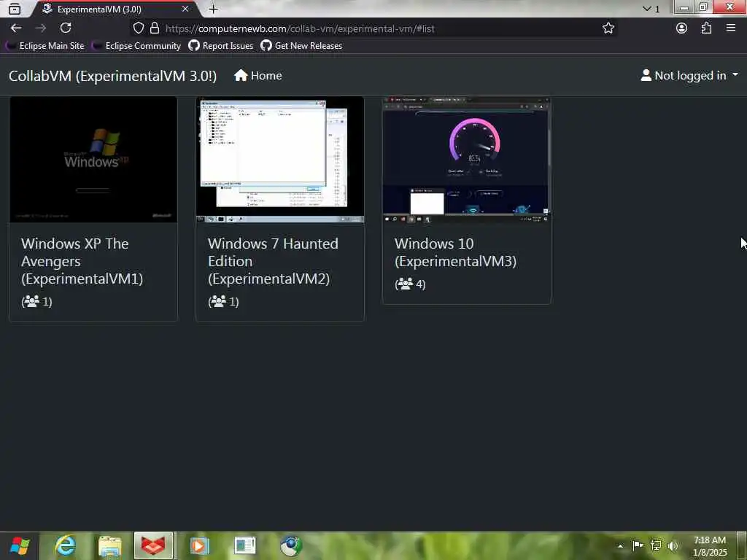
Task: Click the Windows 10 (ExperimentalVM3) title
Action: click(x=455, y=252)
